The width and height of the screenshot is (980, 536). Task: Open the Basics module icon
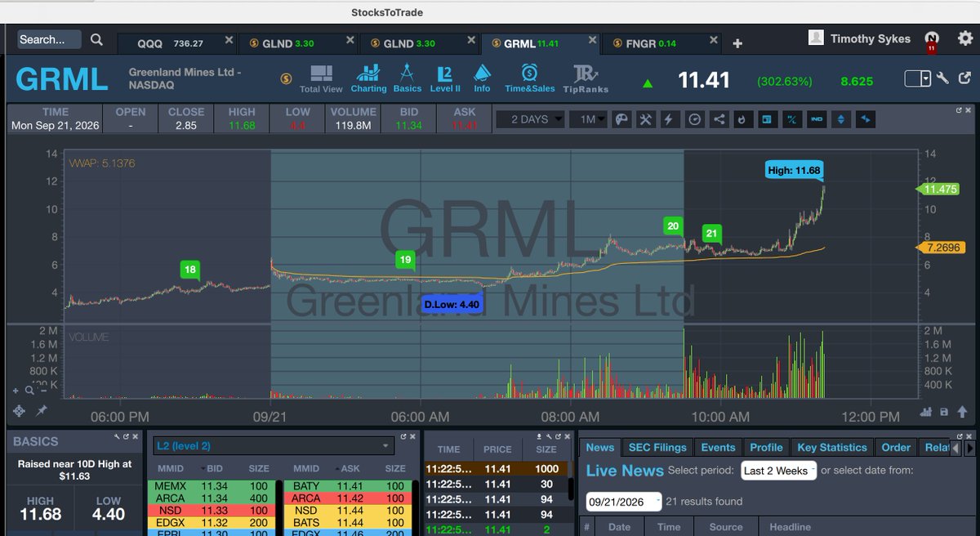(x=408, y=79)
